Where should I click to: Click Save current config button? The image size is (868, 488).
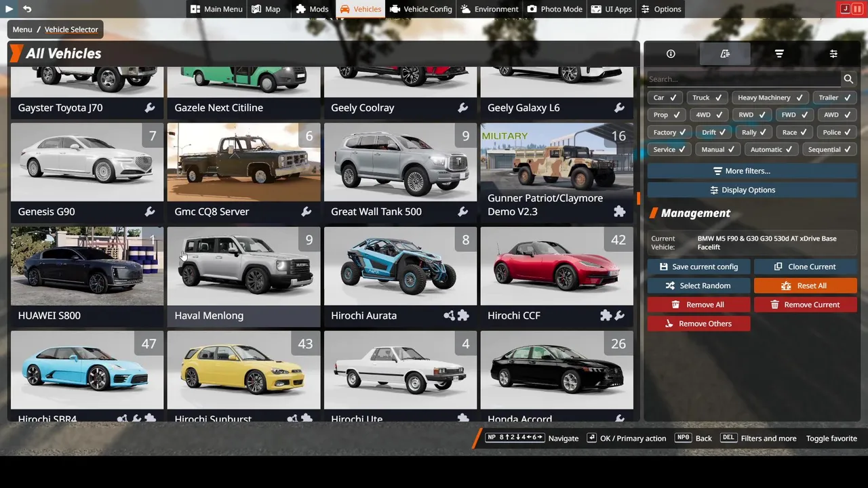click(698, 267)
